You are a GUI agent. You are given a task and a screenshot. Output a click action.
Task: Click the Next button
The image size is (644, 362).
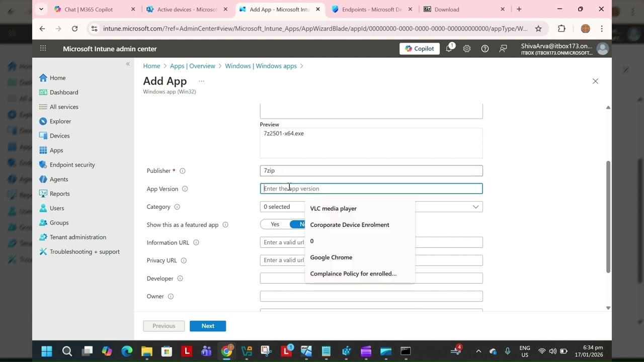208,326
